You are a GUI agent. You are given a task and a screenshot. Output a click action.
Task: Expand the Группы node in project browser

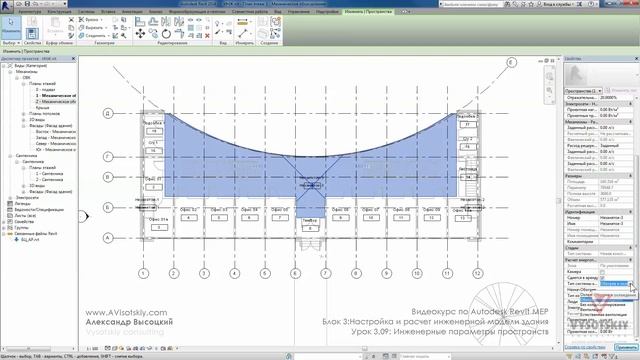[x=4, y=228]
